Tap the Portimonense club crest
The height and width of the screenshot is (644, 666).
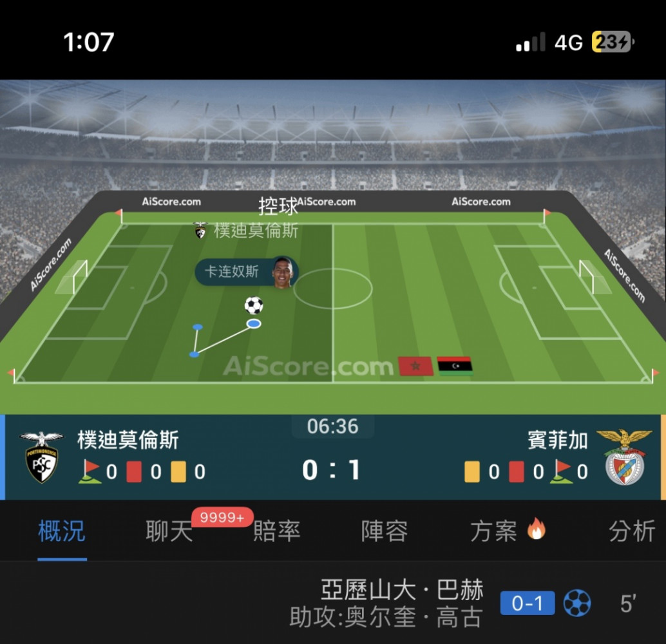click(41, 457)
